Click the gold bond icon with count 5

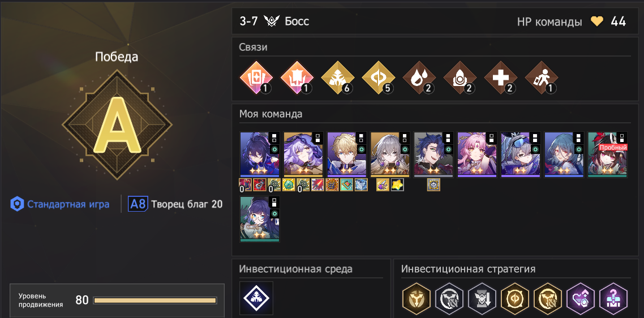pyautogui.click(x=378, y=78)
